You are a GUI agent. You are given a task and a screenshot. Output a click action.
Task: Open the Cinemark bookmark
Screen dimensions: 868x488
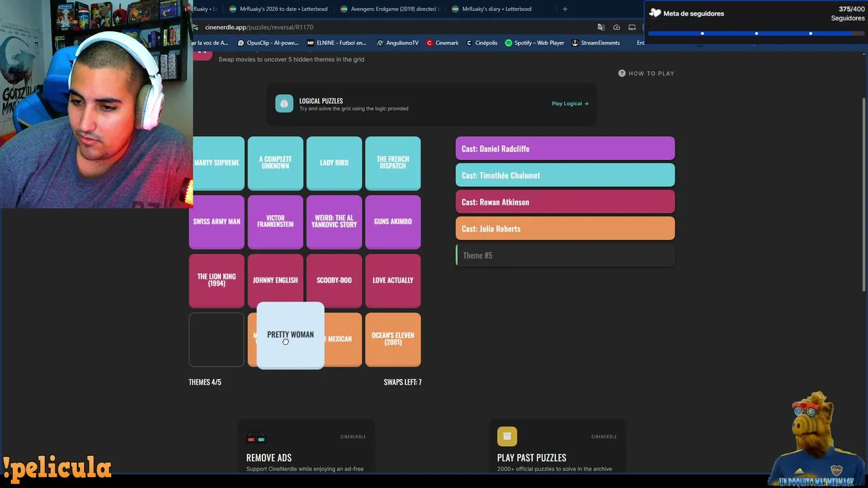pyautogui.click(x=442, y=43)
